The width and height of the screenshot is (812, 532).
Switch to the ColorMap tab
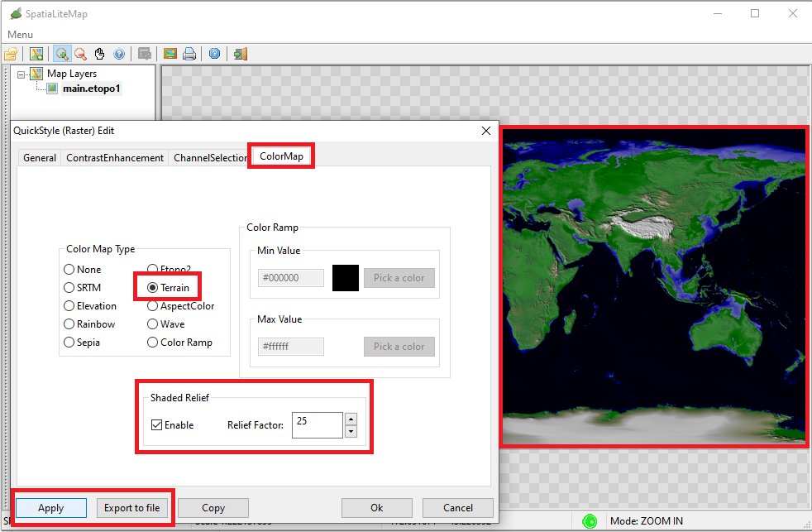[281, 156]
